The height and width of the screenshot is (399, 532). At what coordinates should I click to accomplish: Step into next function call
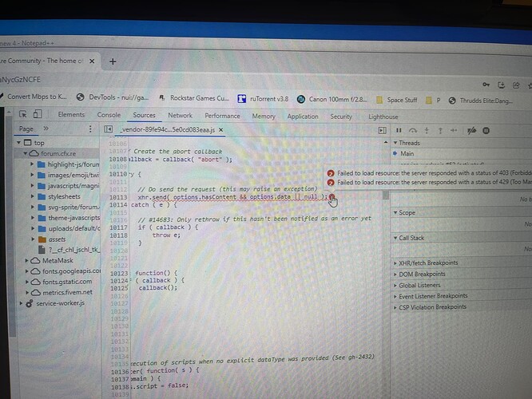(427, 131)
